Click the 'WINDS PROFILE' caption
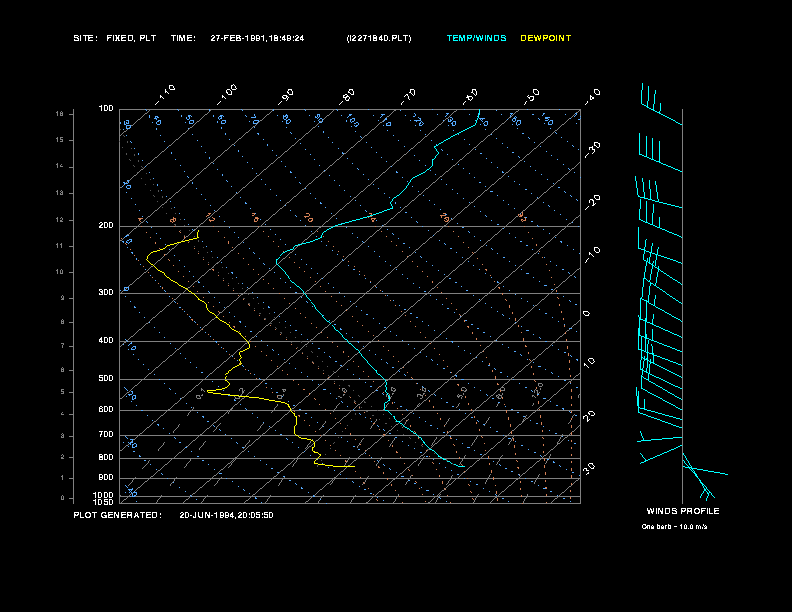This screenshot has height=612, width=792. pyautogui.click(x=683, y=511)
